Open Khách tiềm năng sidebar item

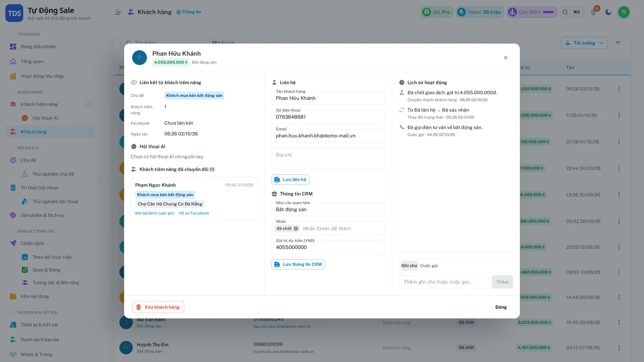(x=50, y=104)
